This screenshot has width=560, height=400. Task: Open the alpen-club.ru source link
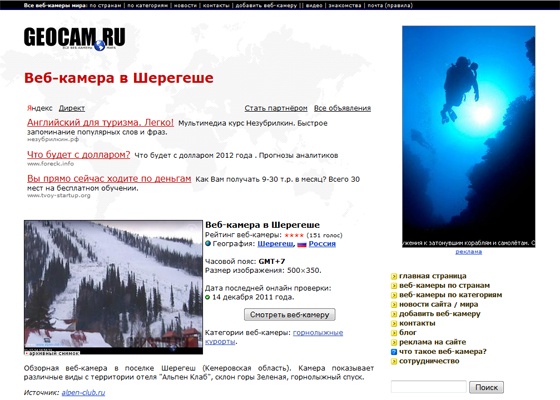84,393
